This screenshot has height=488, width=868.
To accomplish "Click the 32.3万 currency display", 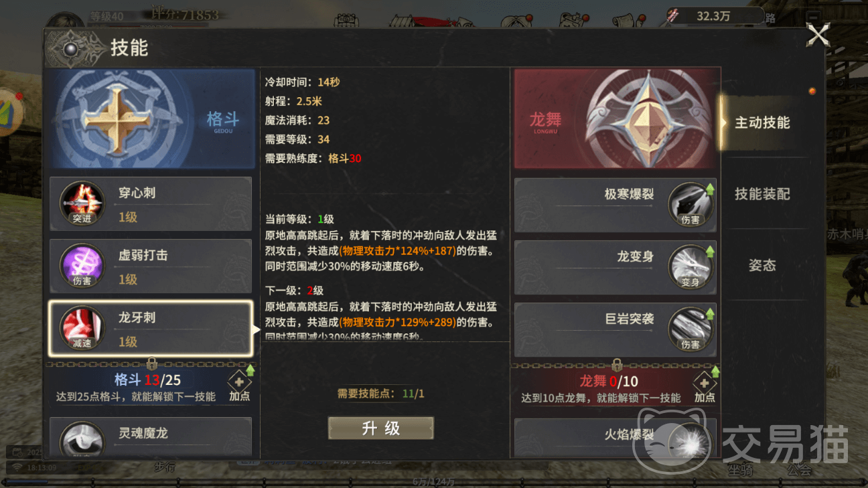I will point(714,16).
